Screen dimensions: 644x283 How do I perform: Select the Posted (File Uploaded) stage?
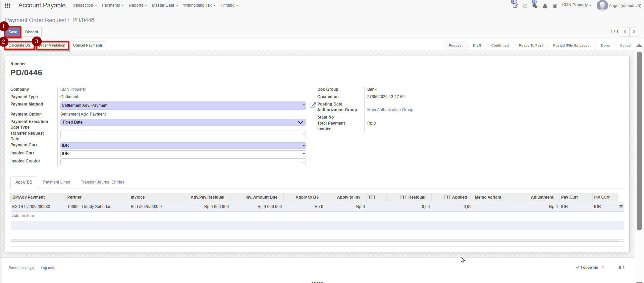click(572, 46)
